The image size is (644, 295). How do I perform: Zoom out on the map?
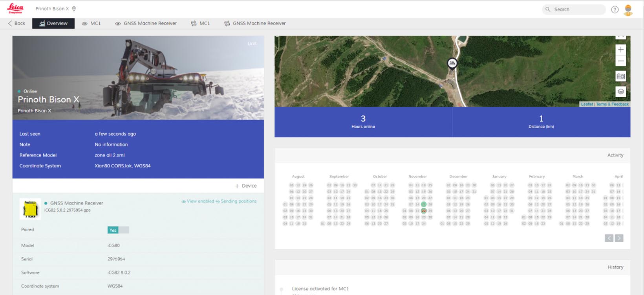point(620,61)
